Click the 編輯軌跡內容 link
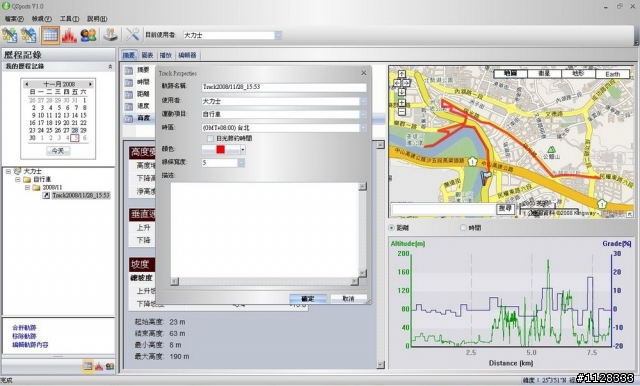This screenshot has height=386, width=640. pos(30,345)
